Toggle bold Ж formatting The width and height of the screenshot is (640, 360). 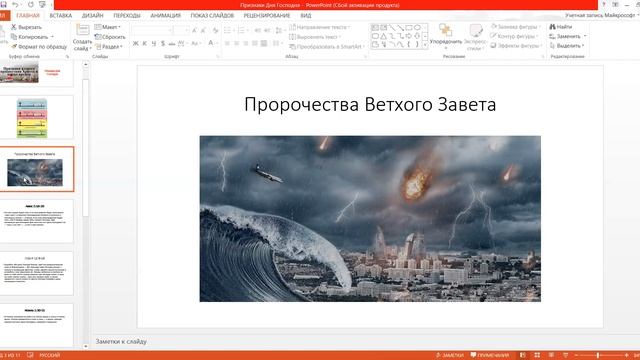pyautogui.click(x=136, y=43)
